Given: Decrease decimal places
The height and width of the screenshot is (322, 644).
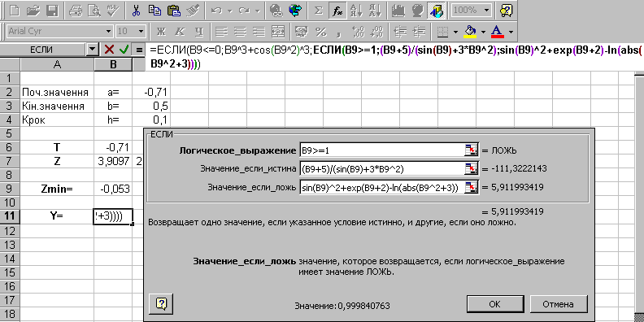Looking at the screenshot, I should [x=377, y=31].
